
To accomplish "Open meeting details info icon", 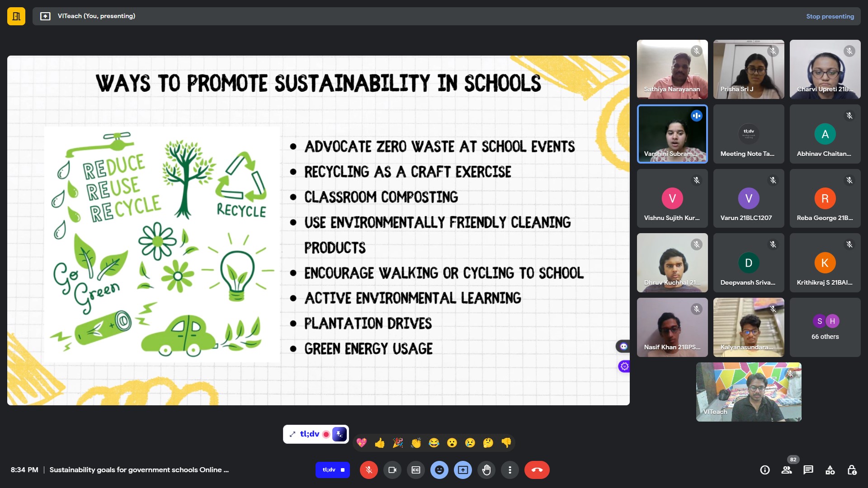I will pyautogui.click(x=764, y=470).
